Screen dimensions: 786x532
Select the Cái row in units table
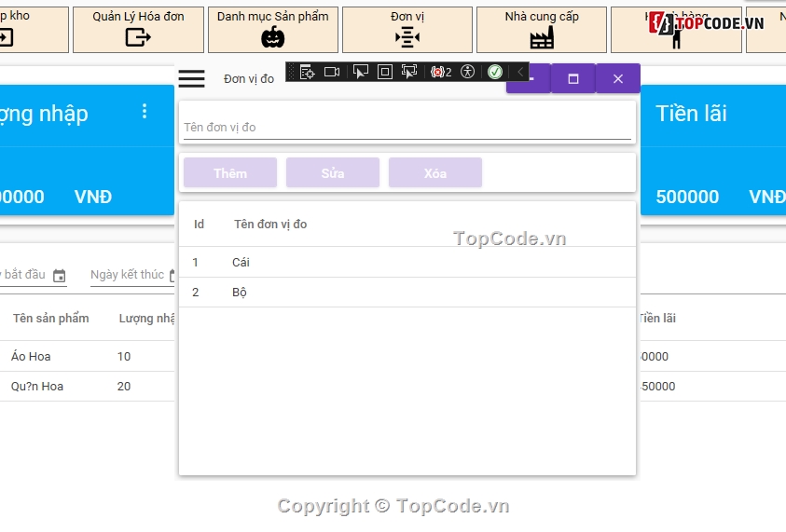(407, 262)
